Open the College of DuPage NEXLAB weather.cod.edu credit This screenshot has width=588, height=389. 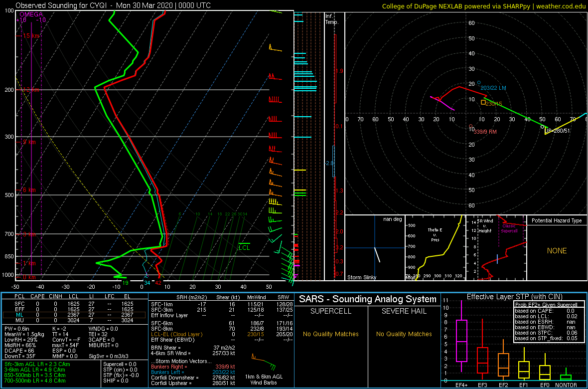pos(483,5)
